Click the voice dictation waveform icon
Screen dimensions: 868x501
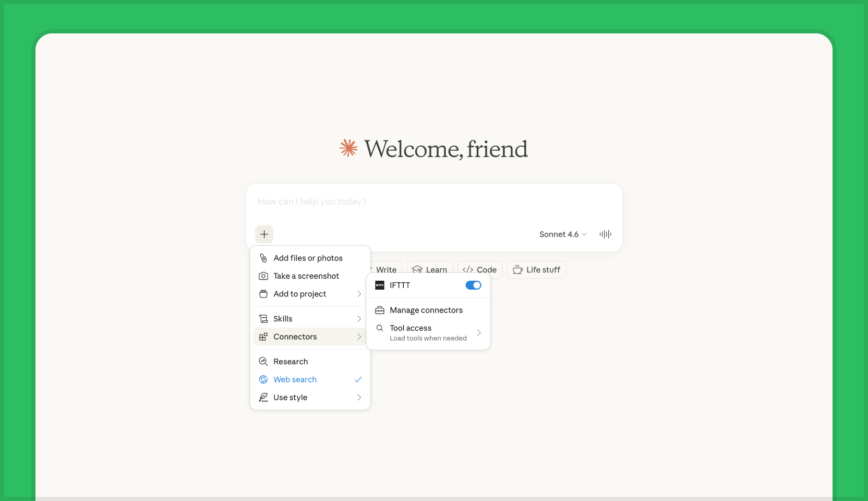click(605, 234)
